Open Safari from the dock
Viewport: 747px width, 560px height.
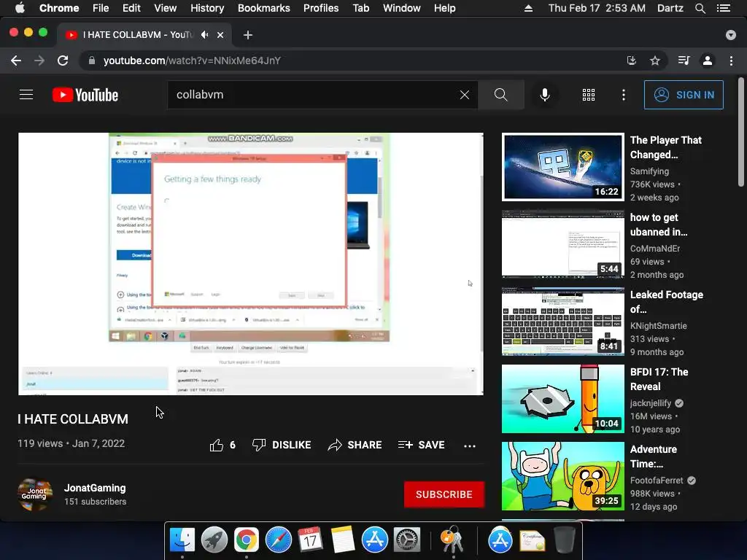[279, 540]
